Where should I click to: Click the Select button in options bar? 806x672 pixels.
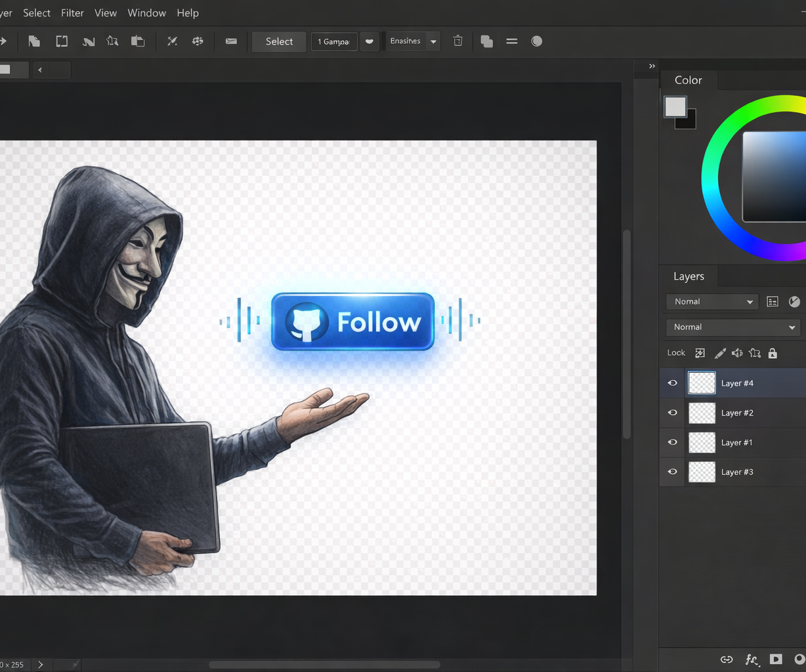(279, 41)
